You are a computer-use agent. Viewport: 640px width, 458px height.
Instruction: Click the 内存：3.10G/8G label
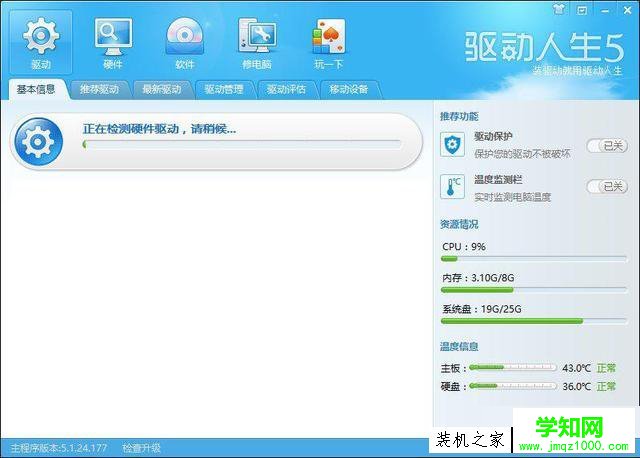tap(478, 278)
